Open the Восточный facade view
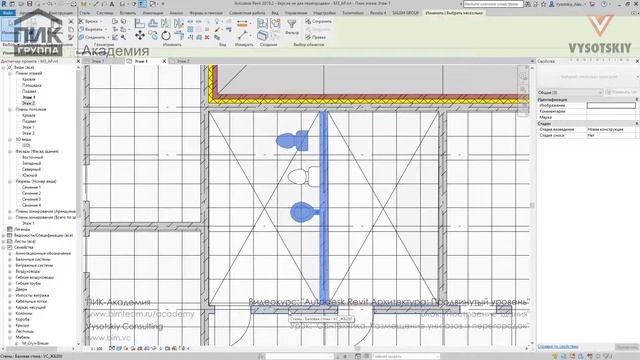Screen dimensions: 640x360 click(33, 157)
